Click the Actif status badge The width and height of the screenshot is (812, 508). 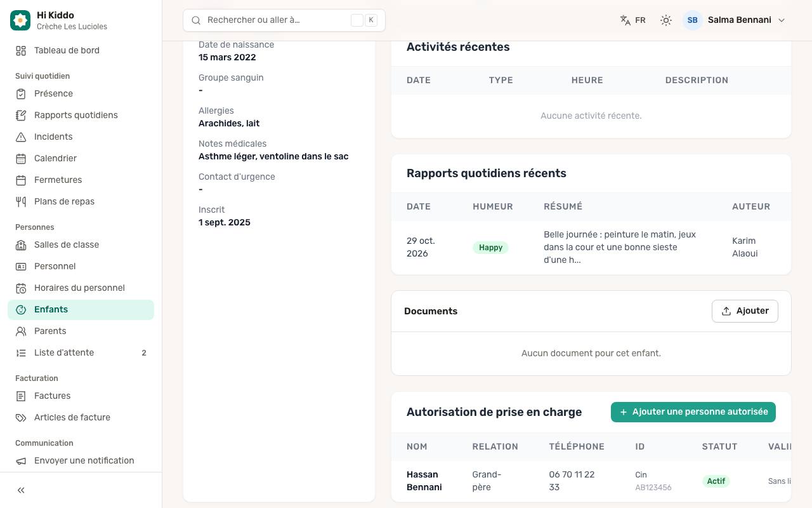pos(716,481)
